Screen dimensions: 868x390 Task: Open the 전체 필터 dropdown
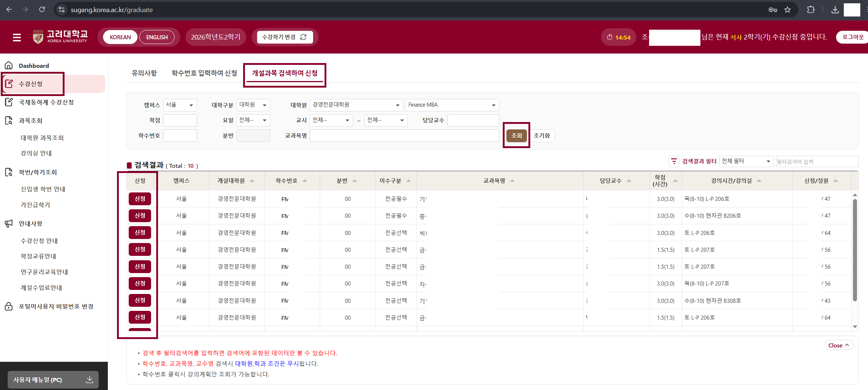point(746,161)
